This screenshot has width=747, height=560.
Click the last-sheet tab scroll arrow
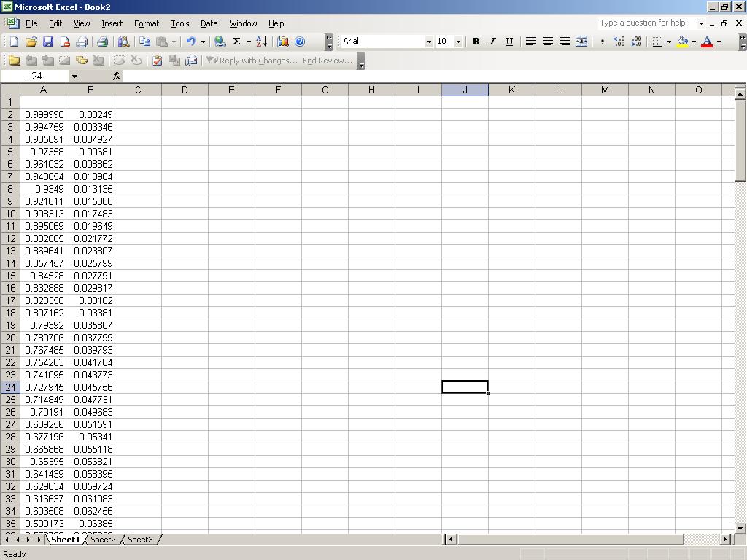pyautogui.click(x=39, y=540)
